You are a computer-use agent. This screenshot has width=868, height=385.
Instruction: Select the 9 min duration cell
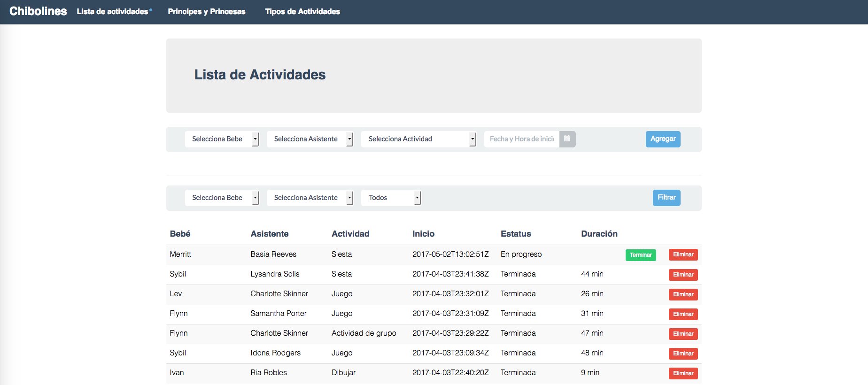[x=590, y=373]
